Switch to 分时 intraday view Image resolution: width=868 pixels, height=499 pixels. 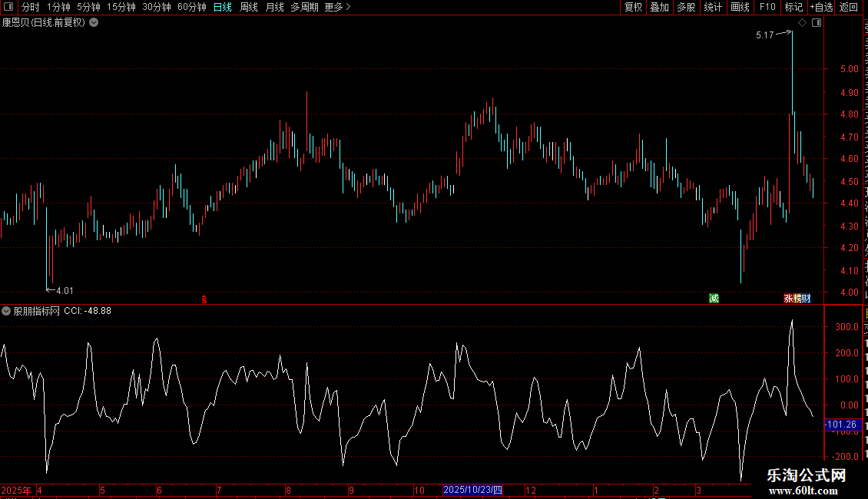coord(31,7)
